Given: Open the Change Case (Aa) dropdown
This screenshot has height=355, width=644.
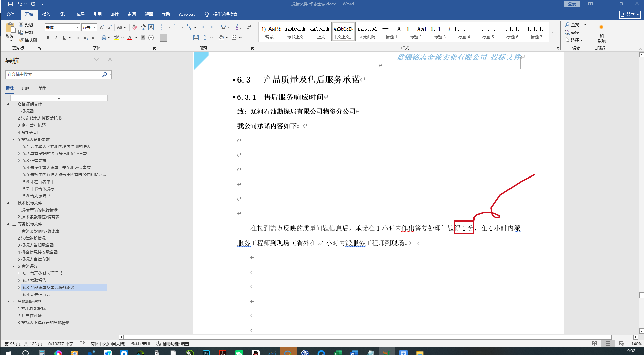Looking at the screenshot, I should click(x=121, y=27).
